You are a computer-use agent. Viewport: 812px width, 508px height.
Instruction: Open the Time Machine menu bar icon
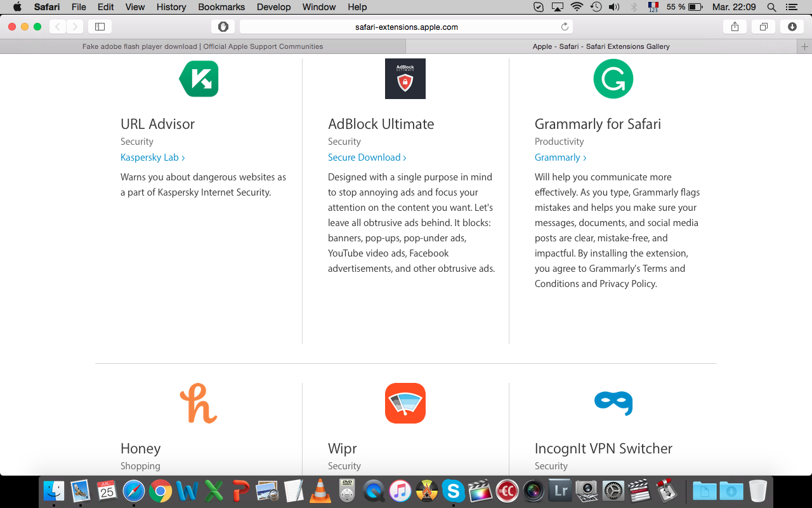click(595, 7)
